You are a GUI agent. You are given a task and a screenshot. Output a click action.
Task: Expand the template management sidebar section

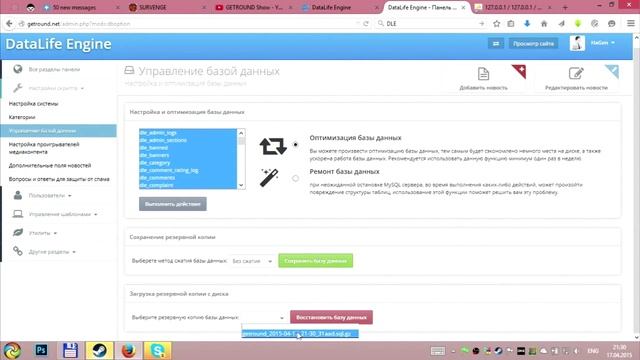(x=63, y=214)
